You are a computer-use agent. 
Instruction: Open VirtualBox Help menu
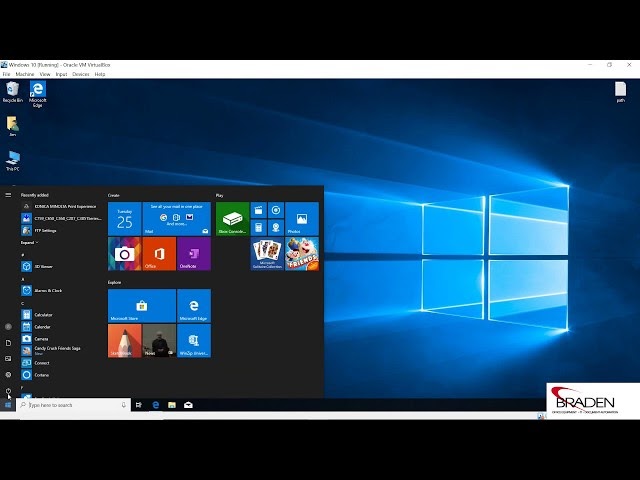pyautogui.click(x=100, y=74)
